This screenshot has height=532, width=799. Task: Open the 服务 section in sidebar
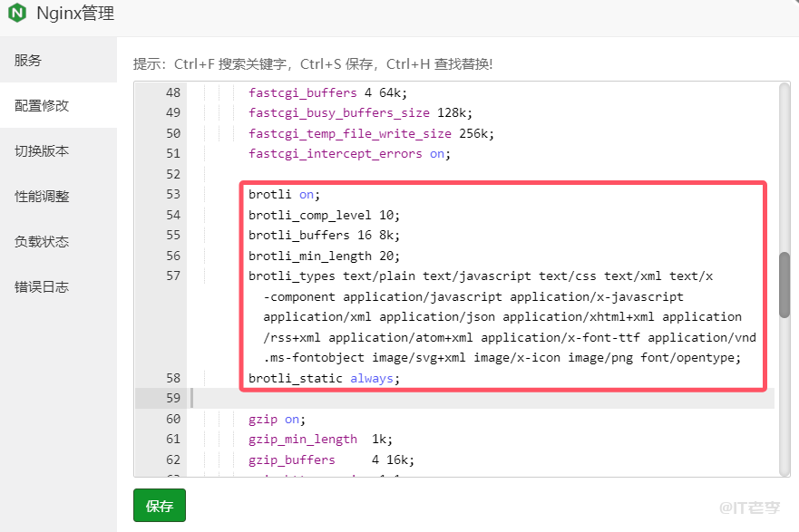[27, 60]
